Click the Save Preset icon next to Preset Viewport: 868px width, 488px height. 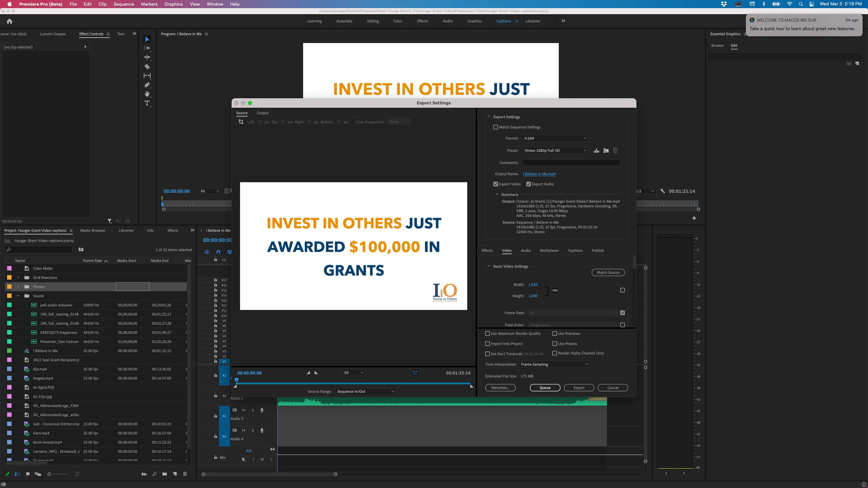[x=596, y=150]
